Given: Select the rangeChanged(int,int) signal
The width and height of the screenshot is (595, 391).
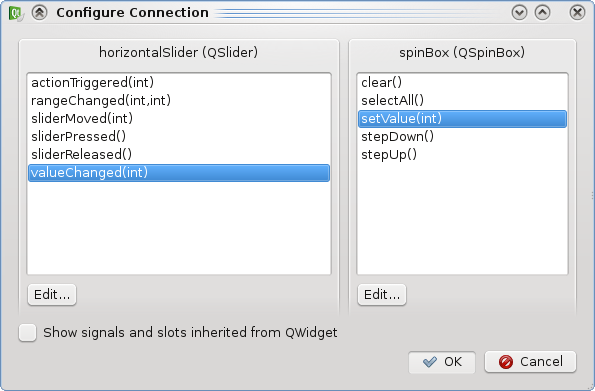Looking at the screenshot, I should pos(179,101).
